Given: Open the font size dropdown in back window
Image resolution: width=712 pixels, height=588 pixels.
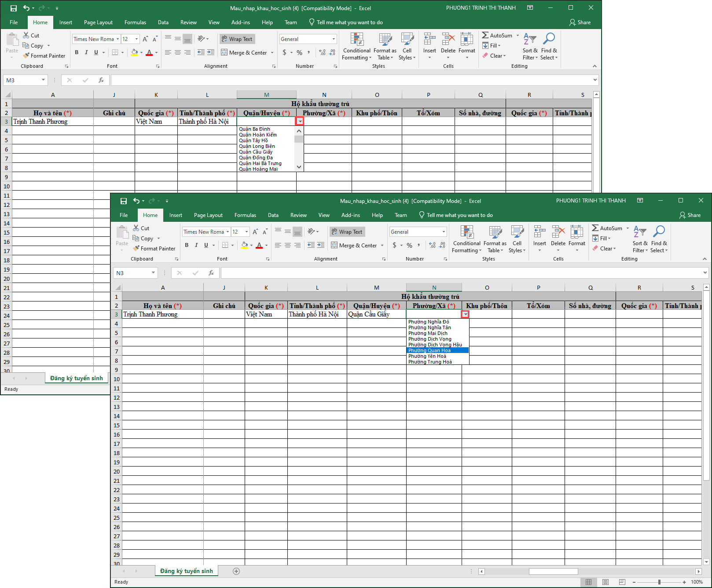Looking at the screenshot, I should click(136, 39).
